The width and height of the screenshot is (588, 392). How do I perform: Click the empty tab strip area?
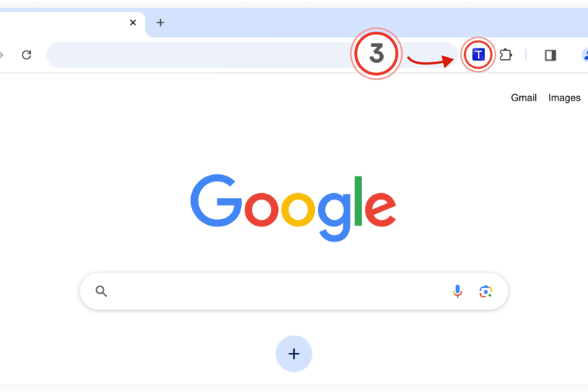pos(375,22)
